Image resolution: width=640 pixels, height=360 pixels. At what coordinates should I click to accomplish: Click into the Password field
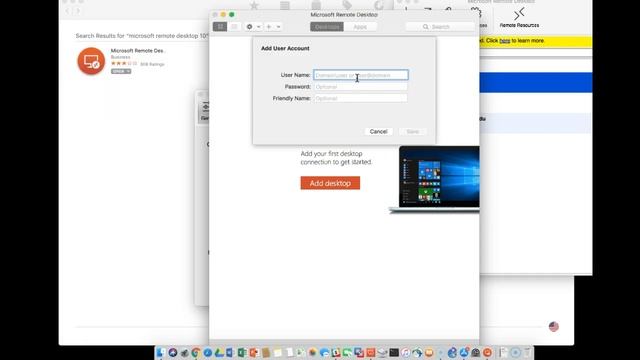[360, 87]
